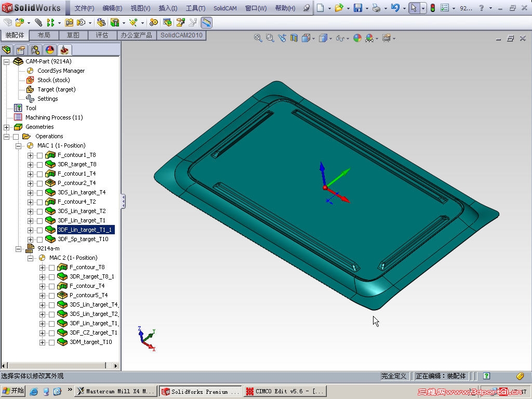
Task: Tick the checkbox for 3DM_target_T10
Action: click(x=51, y=342)
